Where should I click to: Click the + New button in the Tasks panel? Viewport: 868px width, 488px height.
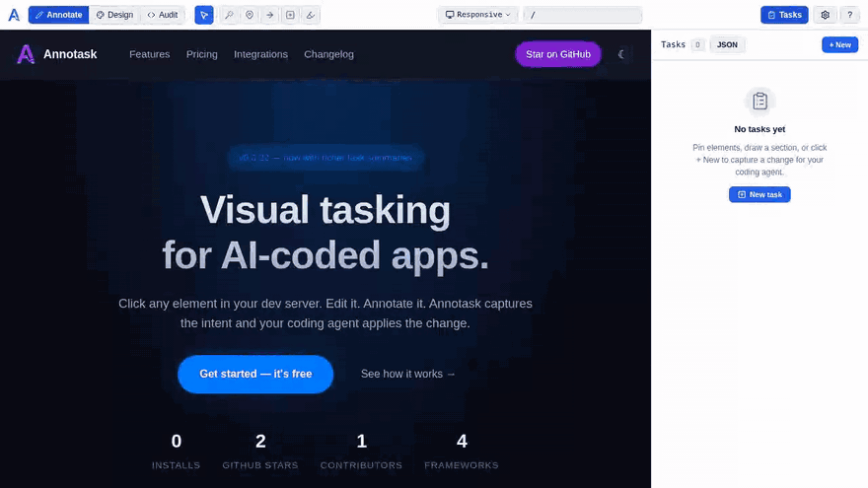pyautogui.click(x=839, y=44)
